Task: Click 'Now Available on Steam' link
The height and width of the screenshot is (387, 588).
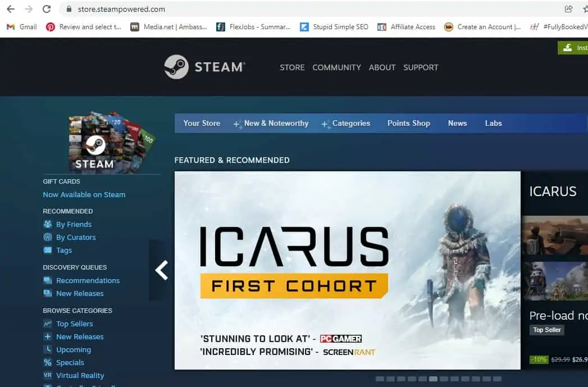Action: (x=84, y=195)
